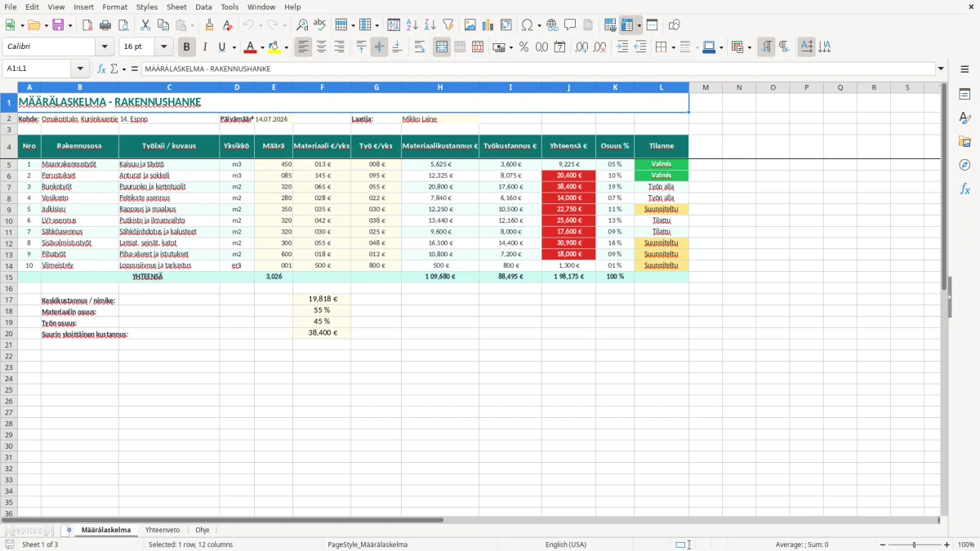
Task: Open the File menu
Action: [x=11, y=7]
